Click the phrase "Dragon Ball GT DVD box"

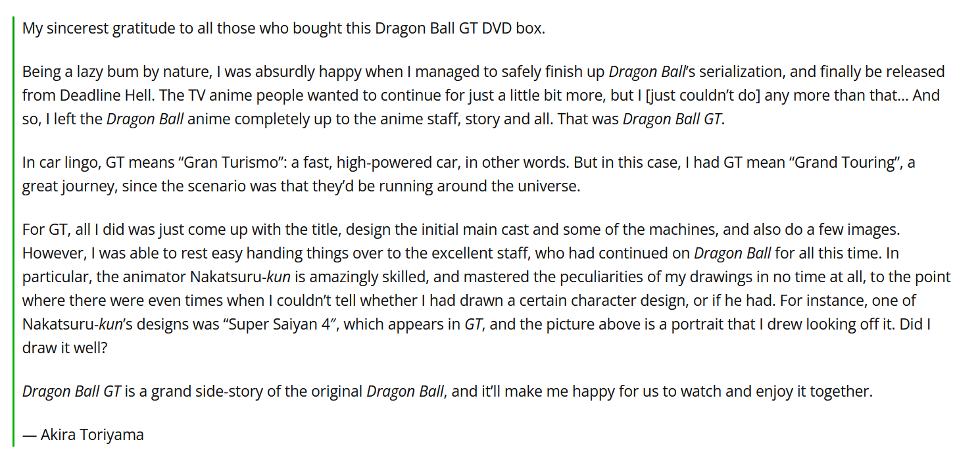458,29
